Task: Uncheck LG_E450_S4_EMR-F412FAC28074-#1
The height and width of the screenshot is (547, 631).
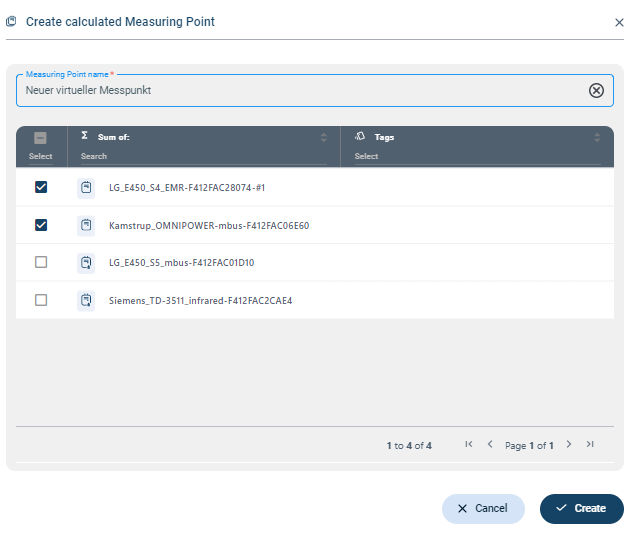Action: click(x=41, y=187)
